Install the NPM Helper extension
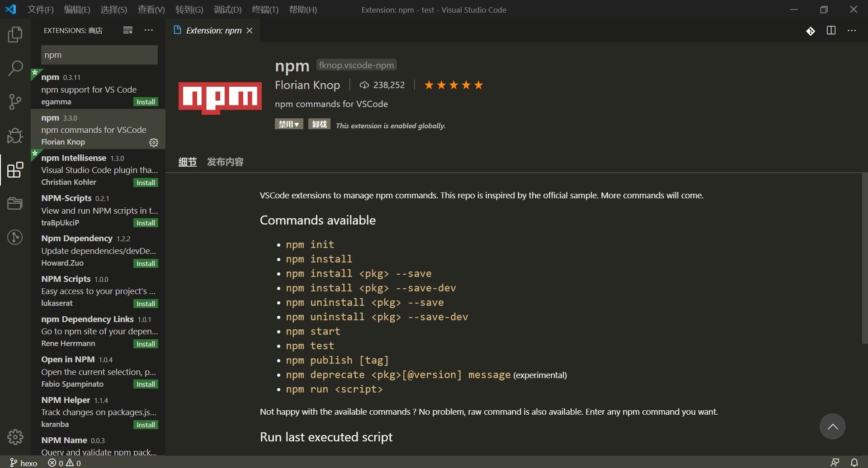The width and height of the screenshot is (868, 468). click(x=146, y=425)
